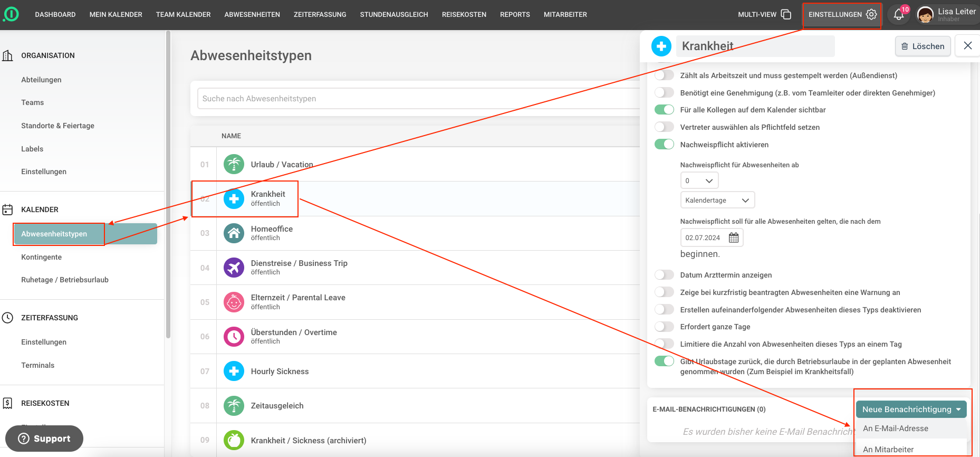This screenshot has height=457, width=980.
Task: Click the Kalender sidebar calendar icon
Action: click(7, 210)
